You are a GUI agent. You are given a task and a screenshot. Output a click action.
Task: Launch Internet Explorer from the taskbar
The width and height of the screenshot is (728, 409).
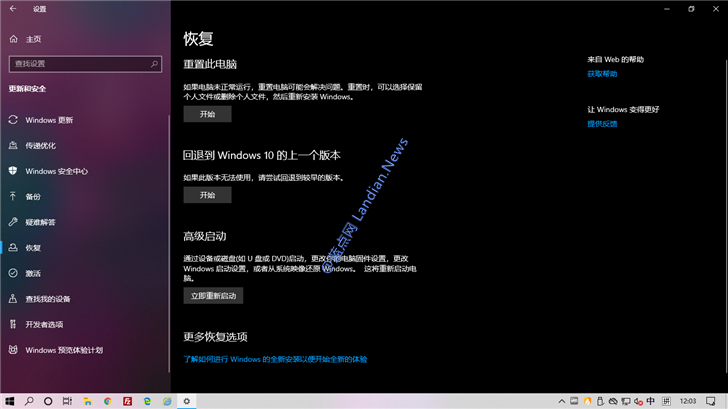coord(167,401)
